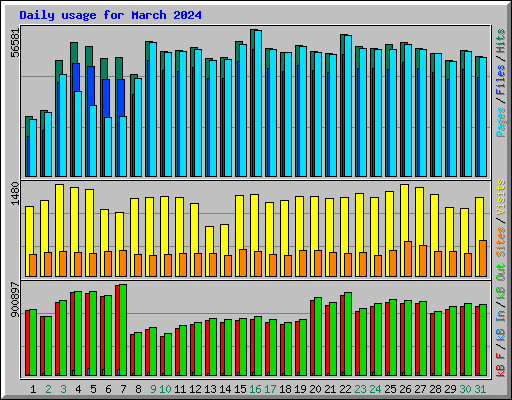
Task: Click day label 27 on the x-axis
Action: [420, 389]
